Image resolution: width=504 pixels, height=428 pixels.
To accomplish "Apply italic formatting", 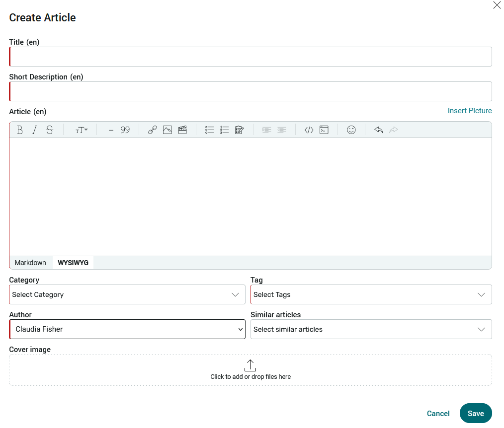I will coord(35,130).
